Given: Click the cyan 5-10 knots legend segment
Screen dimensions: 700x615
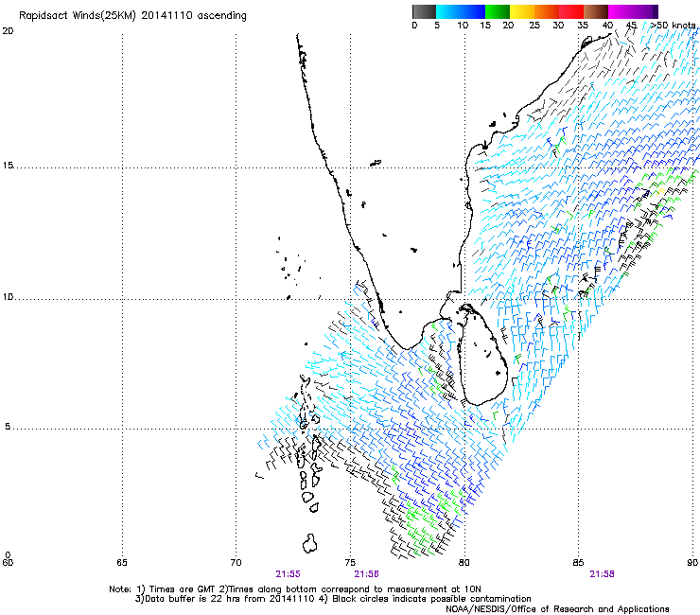Looking at the screenshot, I should (448, 11).
